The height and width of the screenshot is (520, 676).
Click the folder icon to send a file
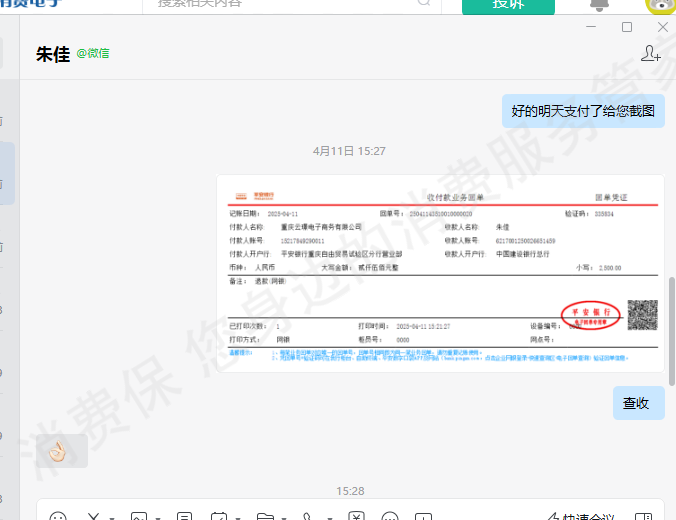pyautogui.click(x=265, y=516)
